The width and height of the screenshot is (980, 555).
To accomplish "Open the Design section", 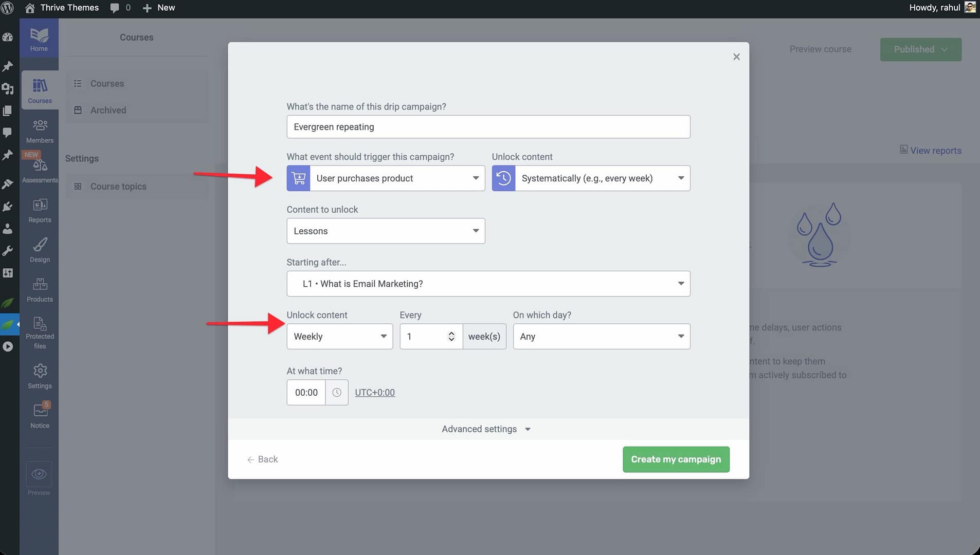I will (40, 250).
